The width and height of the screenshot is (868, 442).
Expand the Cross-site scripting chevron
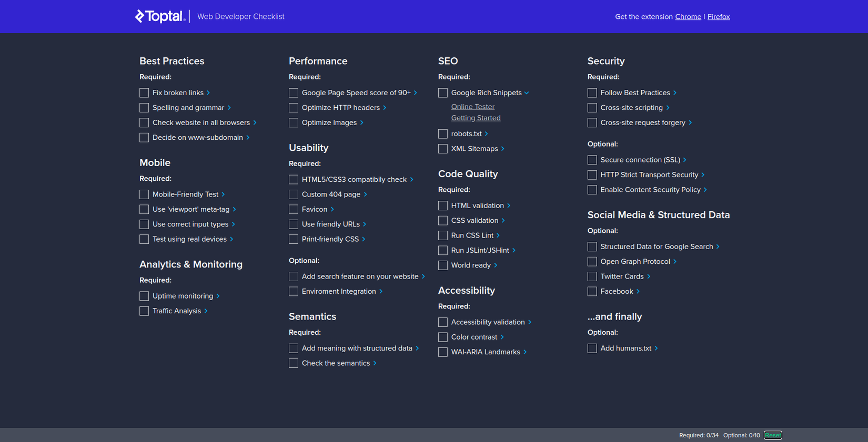[668, 108]
